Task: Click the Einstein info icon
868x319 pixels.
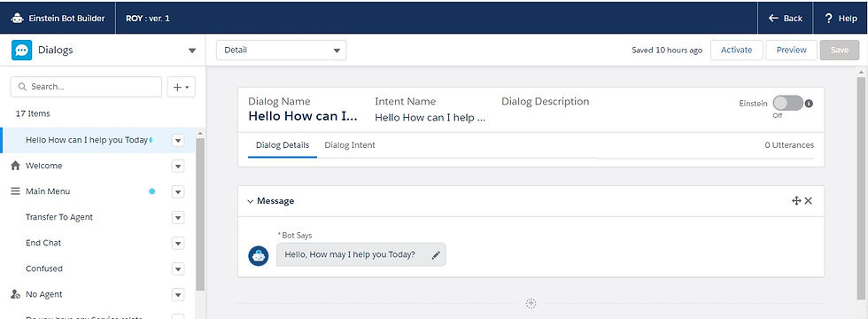Action: (809, 104)
